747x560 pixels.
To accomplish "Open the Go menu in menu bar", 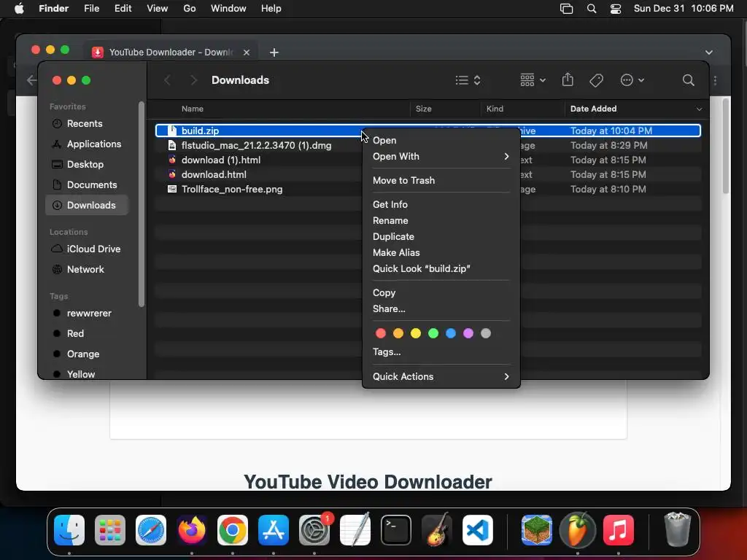I will coord(189,9).
